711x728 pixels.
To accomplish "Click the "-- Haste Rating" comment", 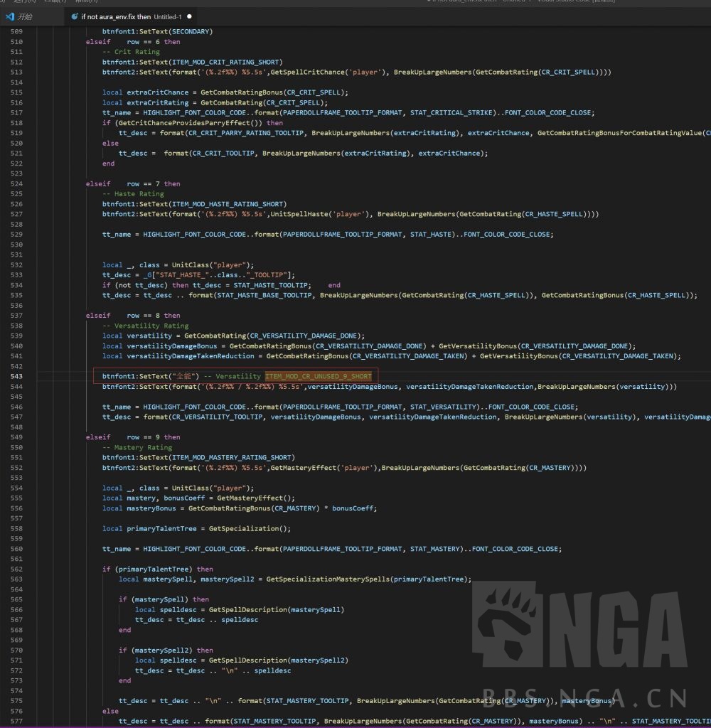I will pos(133,194).
